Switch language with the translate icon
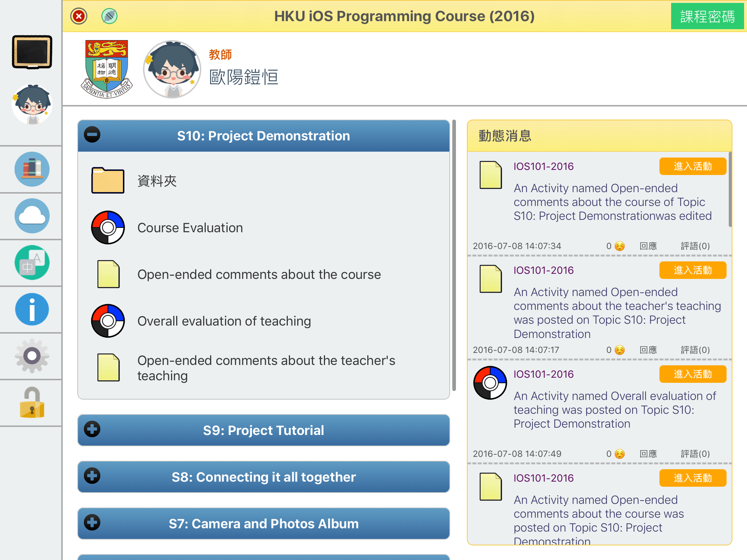The height and width of the screenshot is (560, 747). (x=32, y=262)
